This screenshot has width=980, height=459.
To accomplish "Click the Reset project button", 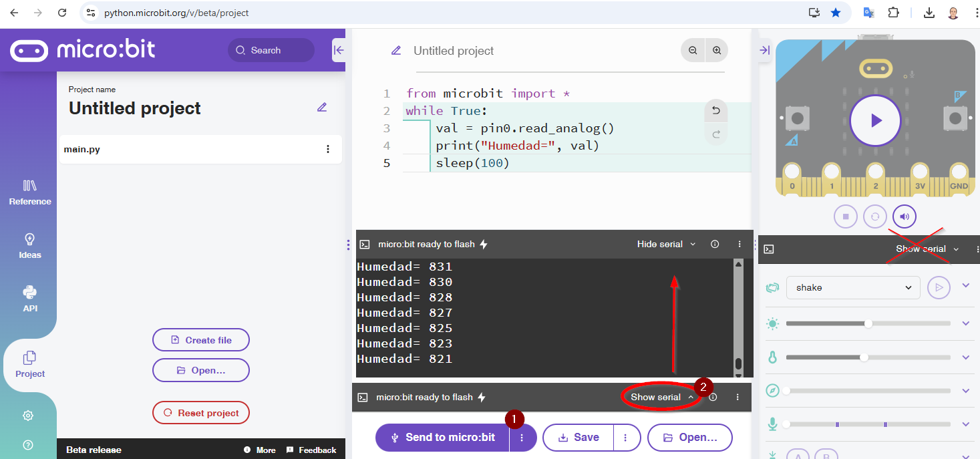I will point(201,413).
